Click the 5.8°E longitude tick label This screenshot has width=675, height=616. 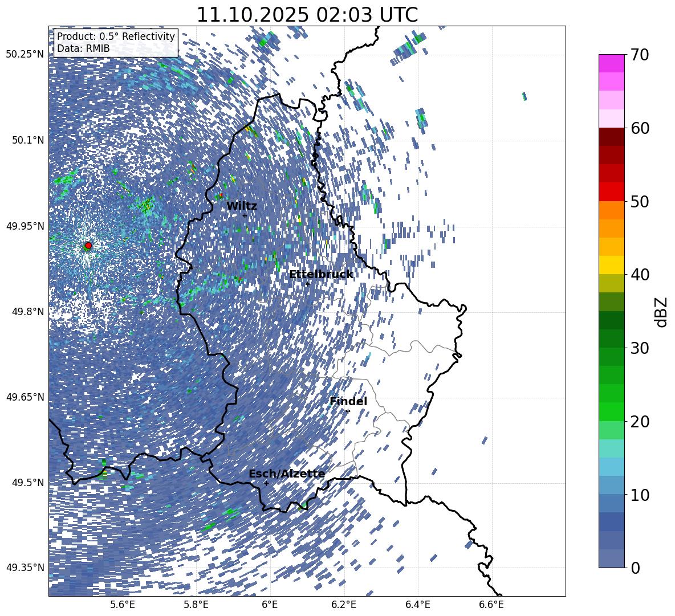tap(196, 605)
